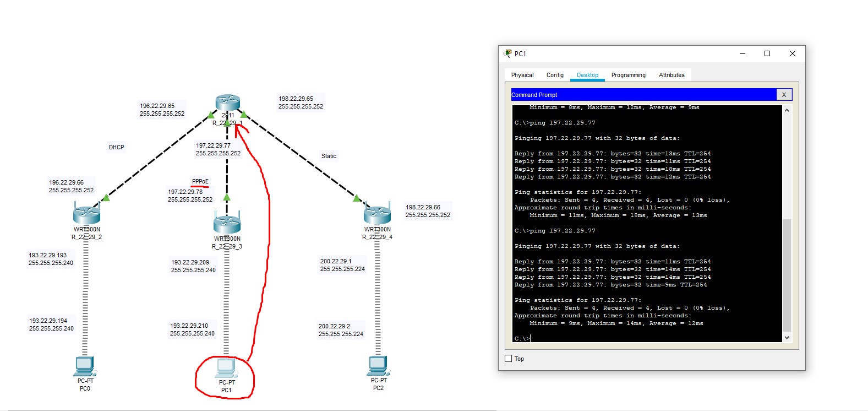Click the WRT300N router R_22_29_2
The width and height of the screenshot is (868, 411).
pyautogui.click(x=86, y=214)
